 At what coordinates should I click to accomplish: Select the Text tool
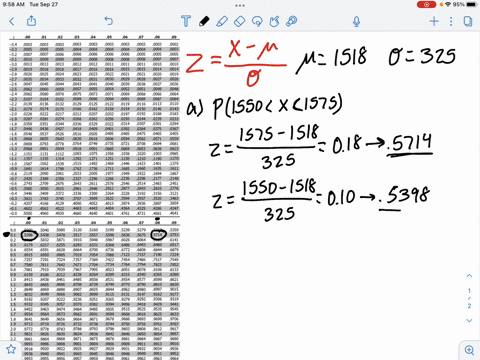186,21
